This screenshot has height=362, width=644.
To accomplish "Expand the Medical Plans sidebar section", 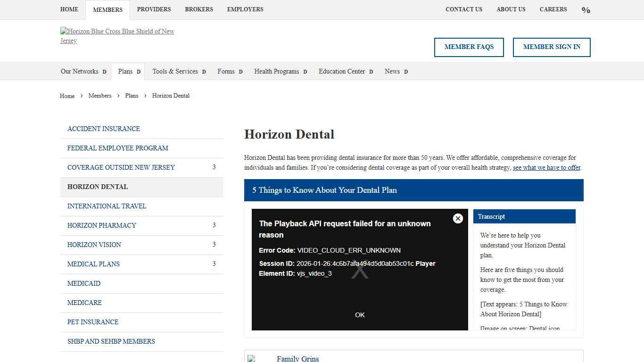I will point(214,263).
